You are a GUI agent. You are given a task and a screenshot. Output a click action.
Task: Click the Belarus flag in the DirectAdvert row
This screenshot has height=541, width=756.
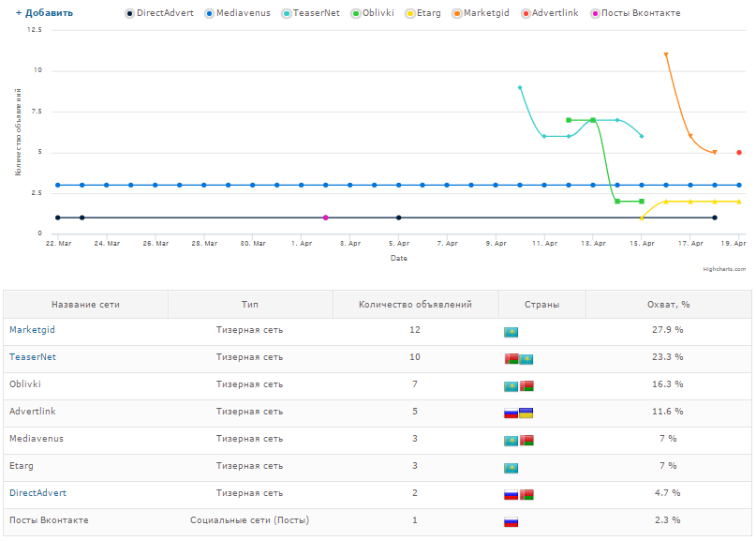(526, 495)
